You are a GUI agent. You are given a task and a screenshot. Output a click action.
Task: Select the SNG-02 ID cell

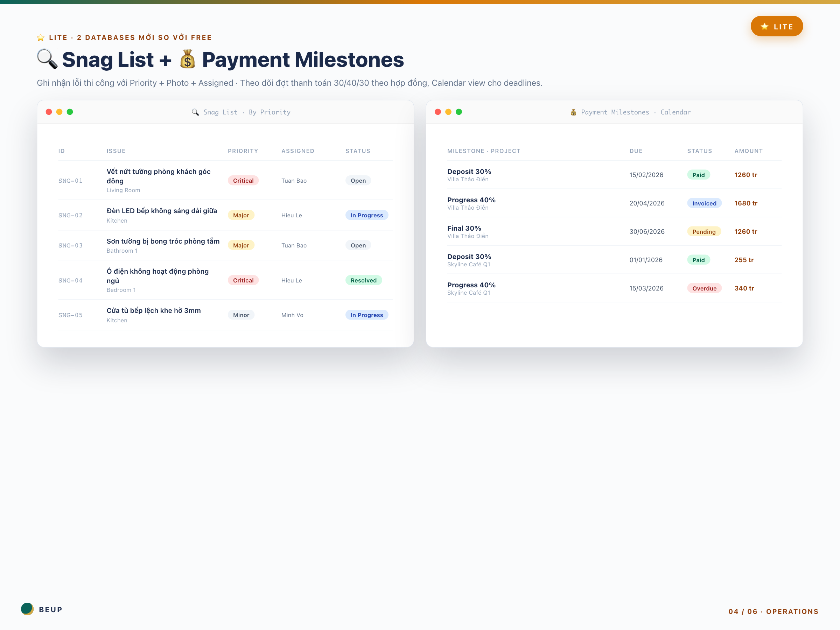(x=70, y=215)
